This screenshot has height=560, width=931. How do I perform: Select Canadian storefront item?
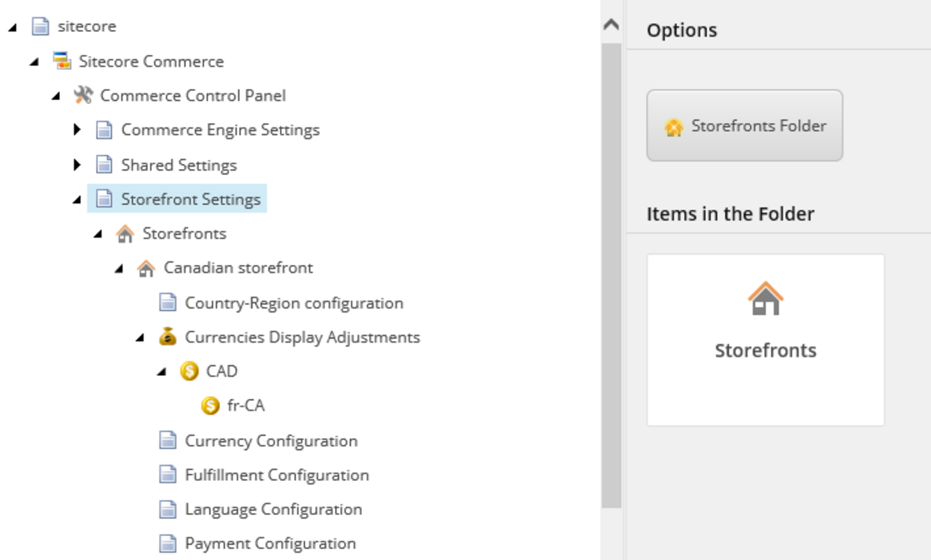point(238,267)
